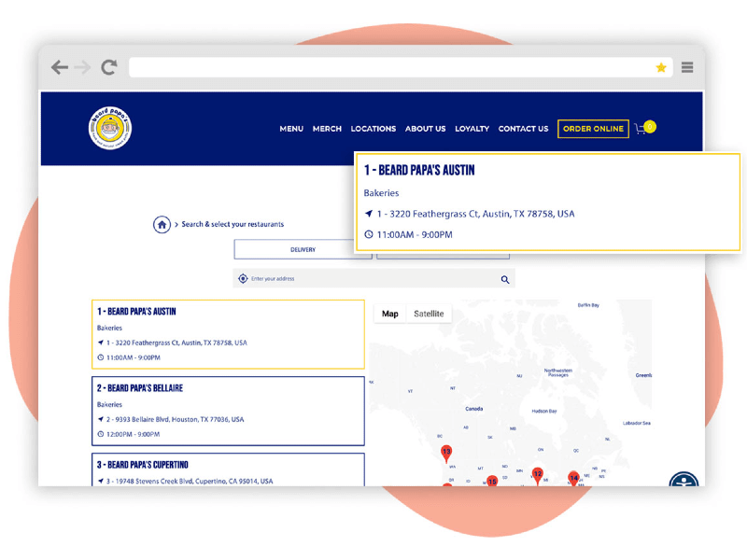Click the Beard Papa's logo
The height and width of the screenshot is (560, 747).
pos(111,128)
